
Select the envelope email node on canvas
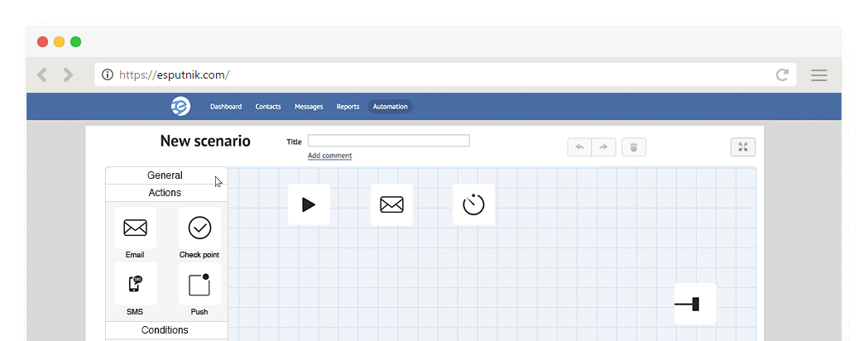[391, 204]
